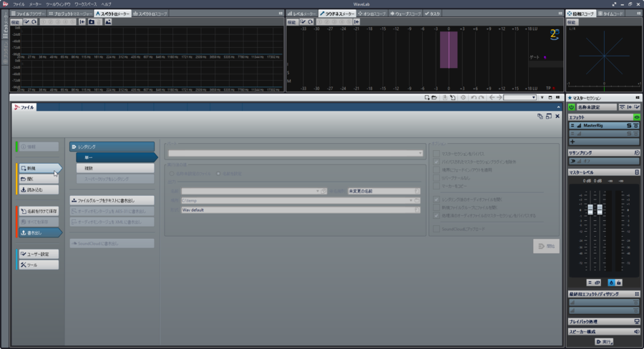This screenshot has height=349, width=644.
Task: Click 読み込む button in file sidebar
Action: [39, 190]
